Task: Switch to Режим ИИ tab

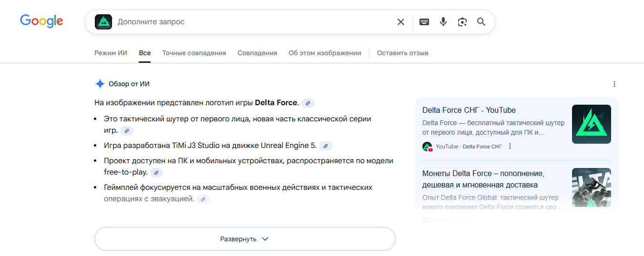Action: click(111, 53)
